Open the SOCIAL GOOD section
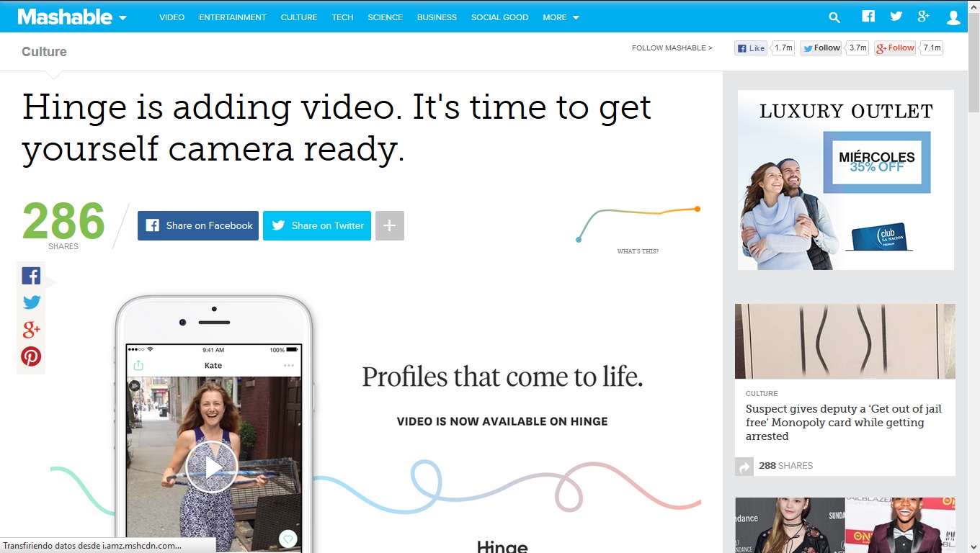The height and width of the screenshot is (553, 980). click(499, 17)
